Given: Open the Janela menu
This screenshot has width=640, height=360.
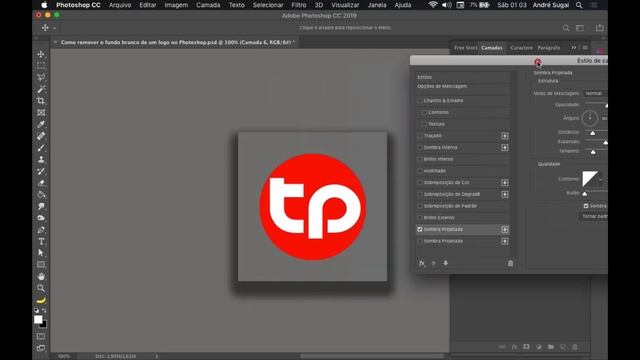Looking at the screenshot, I should [x=377, y=5].
